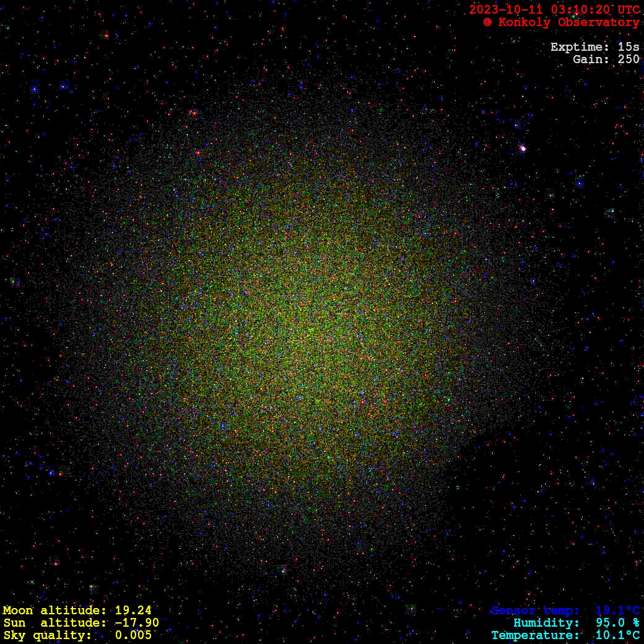Select the Gain 250 readout
This screenshot has width=644, height=644.
pos(606,59)
